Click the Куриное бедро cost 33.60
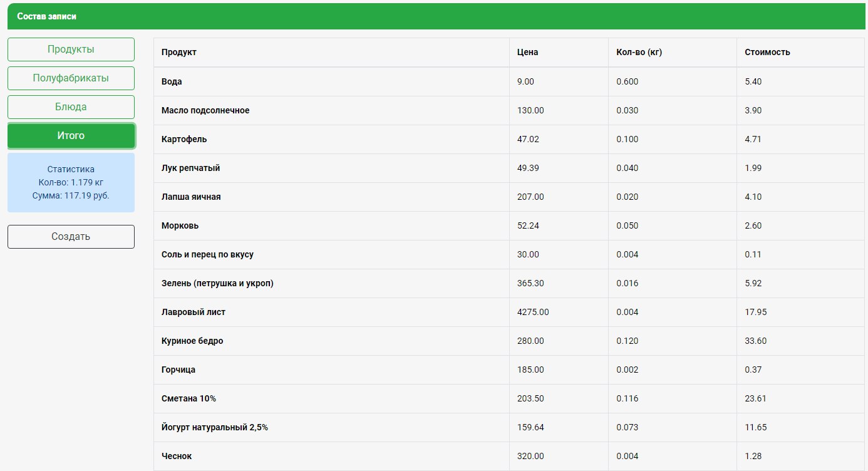This screenshot has height=471, width=868. click(x=755, y=341)
